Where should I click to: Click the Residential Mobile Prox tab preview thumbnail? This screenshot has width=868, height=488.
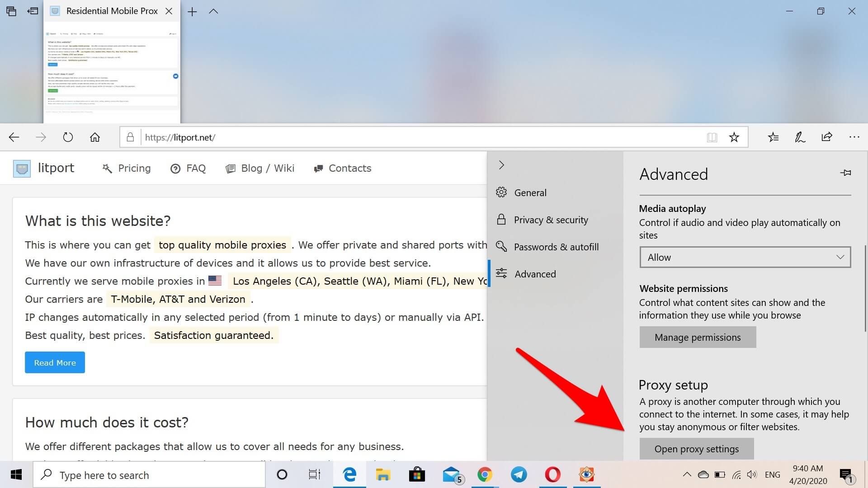[112, 72]
